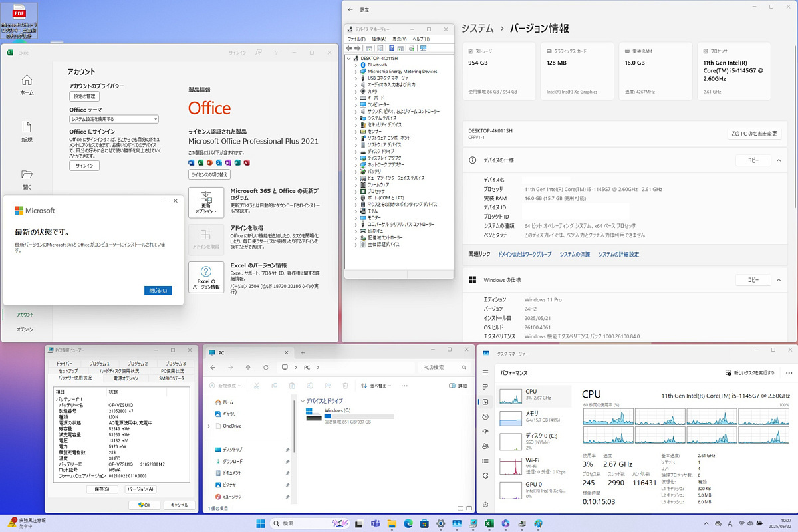Close the Microsoft update dialog with 閉じる(C)

[158, 291]
